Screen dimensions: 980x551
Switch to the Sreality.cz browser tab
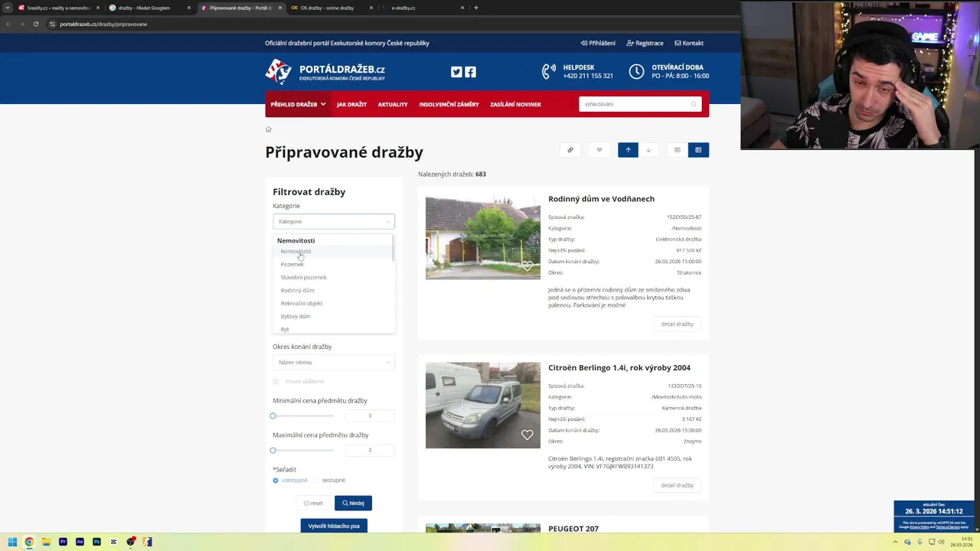tap(58, 8)
